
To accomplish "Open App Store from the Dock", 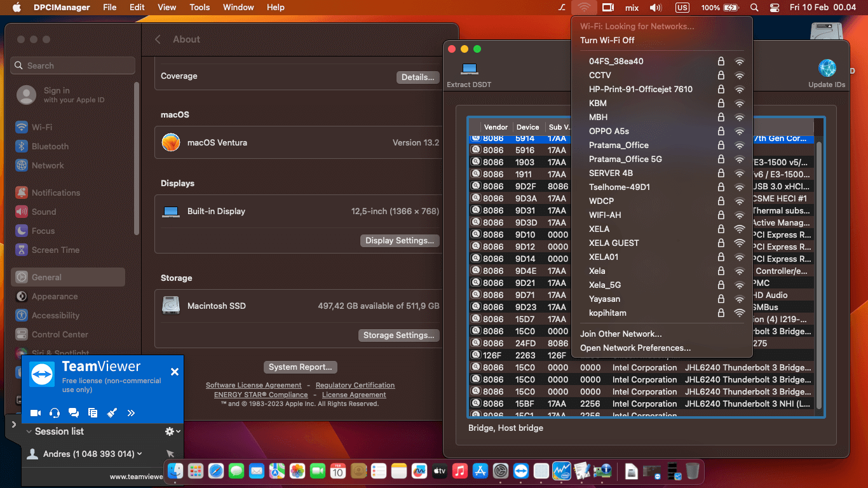I will [480, 471].
